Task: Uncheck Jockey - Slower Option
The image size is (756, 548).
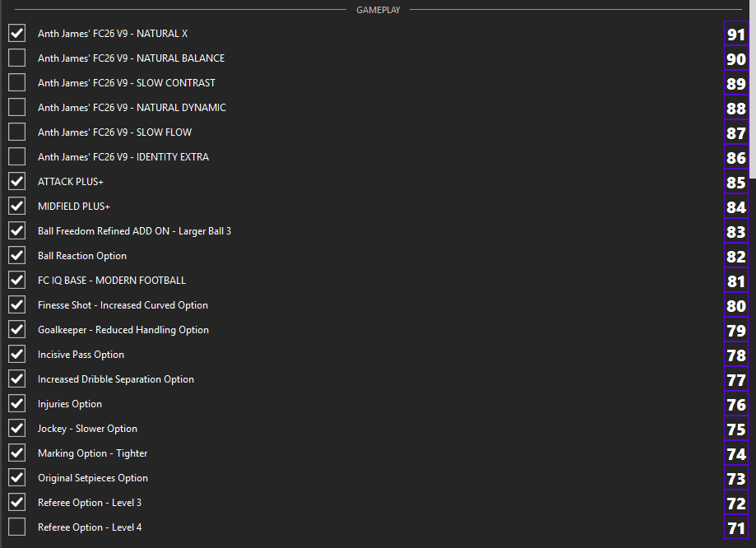Action: (17, 429)
